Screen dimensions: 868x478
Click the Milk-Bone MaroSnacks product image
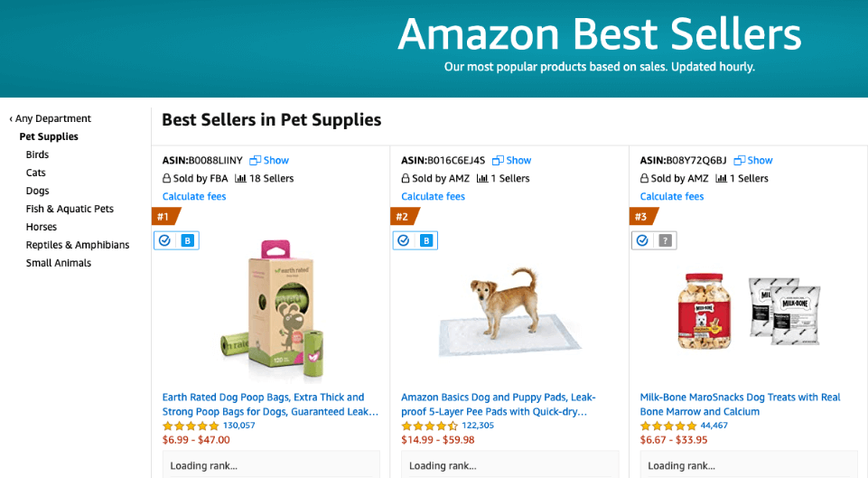(x=749, y=310)
